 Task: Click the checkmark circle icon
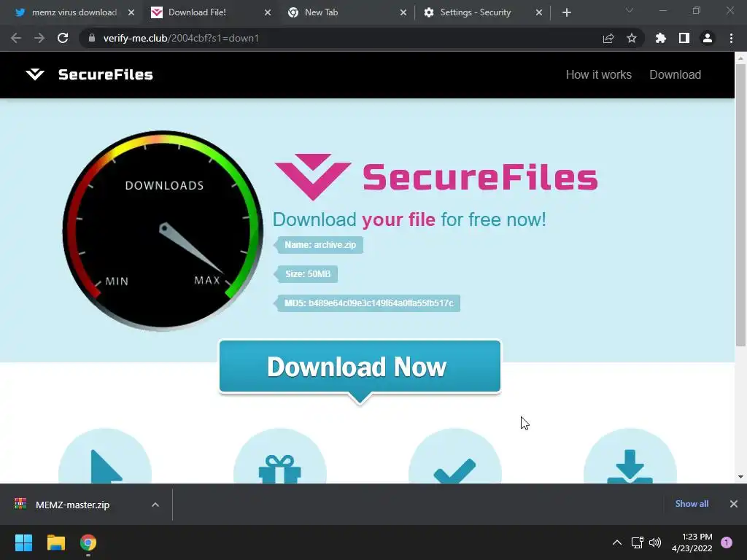(455, 456)
